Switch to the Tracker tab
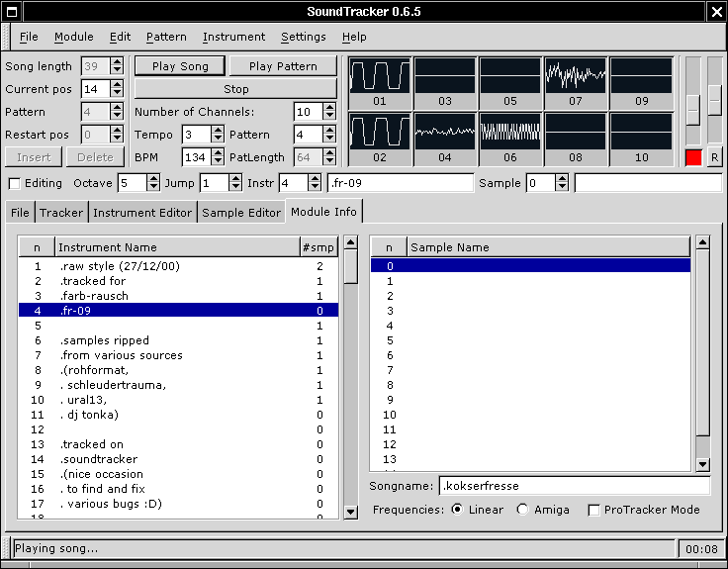 61,213
